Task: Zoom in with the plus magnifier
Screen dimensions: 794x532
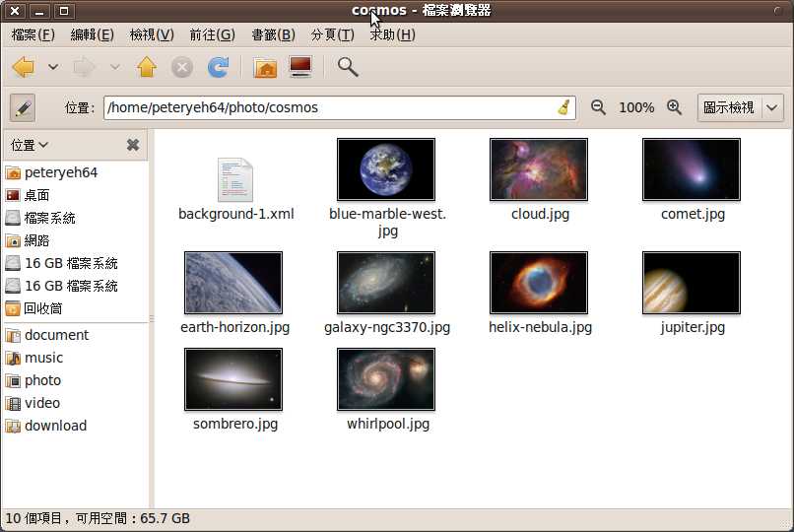Action: 674,107
